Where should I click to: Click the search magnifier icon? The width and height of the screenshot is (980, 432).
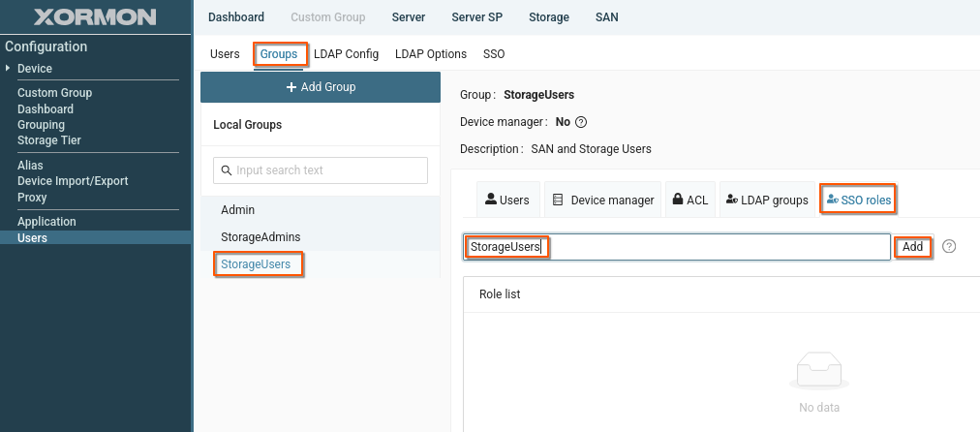pos(227,170)
